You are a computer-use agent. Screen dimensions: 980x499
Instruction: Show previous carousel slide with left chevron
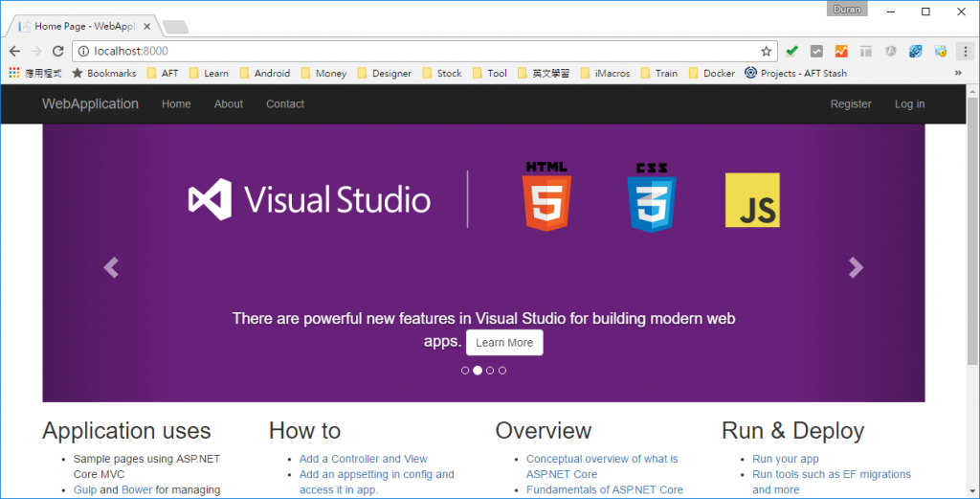point(111,267)
